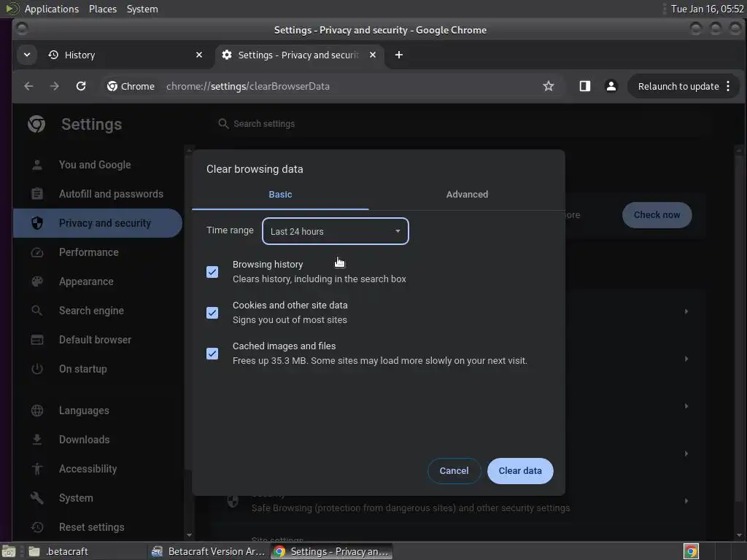Open the Languages section

click(98, 411)
